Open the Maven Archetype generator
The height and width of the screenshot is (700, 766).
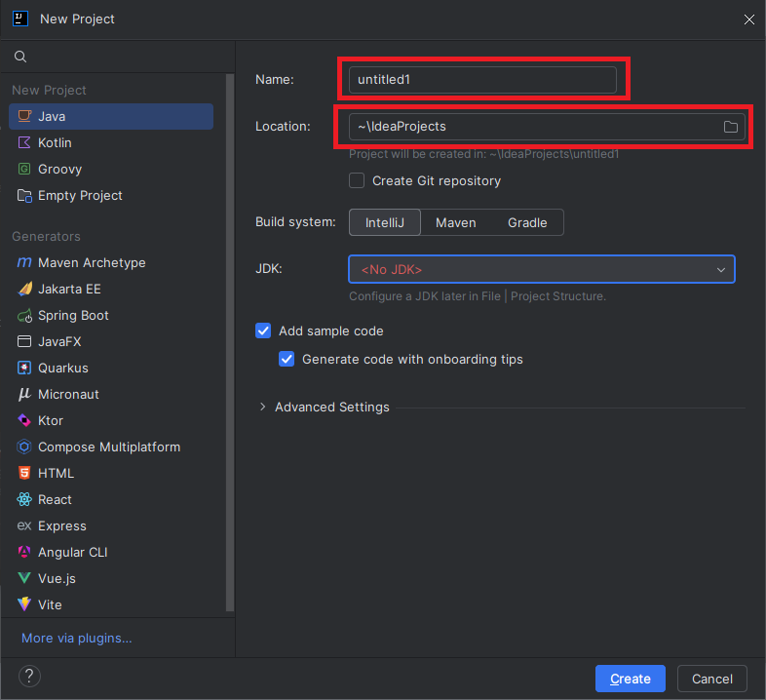click(111, 262)
